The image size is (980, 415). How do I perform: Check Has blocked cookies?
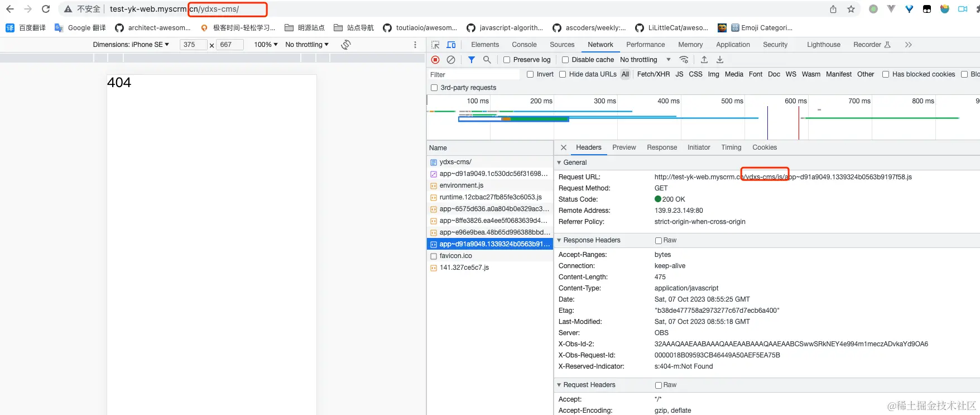(x=886, y=74)
